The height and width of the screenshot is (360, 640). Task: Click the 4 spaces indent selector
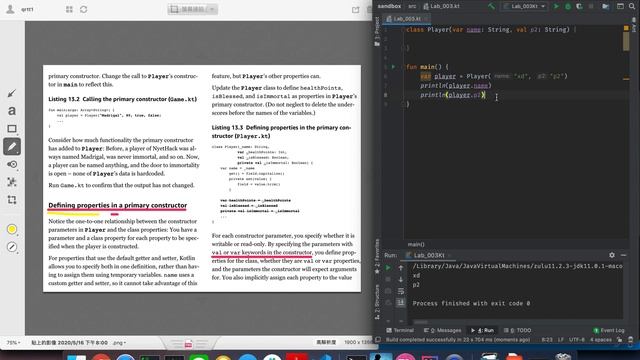(601, 340)
